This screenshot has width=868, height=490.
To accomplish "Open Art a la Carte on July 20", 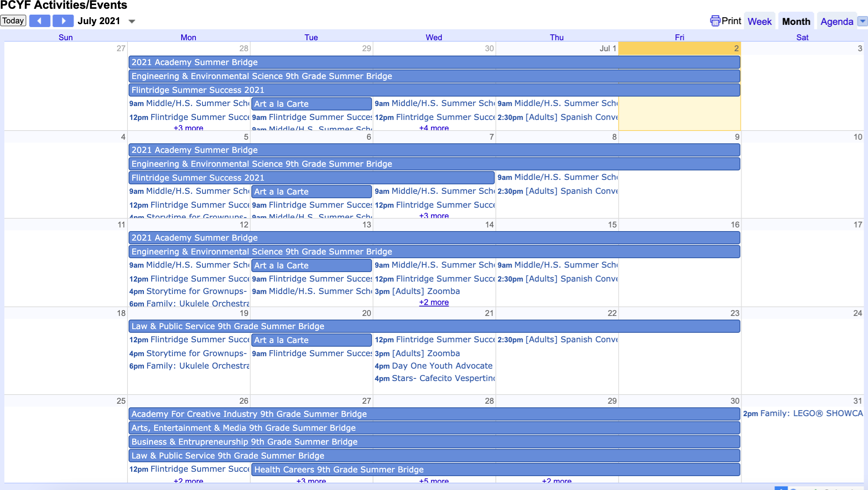I will (311, 340).
